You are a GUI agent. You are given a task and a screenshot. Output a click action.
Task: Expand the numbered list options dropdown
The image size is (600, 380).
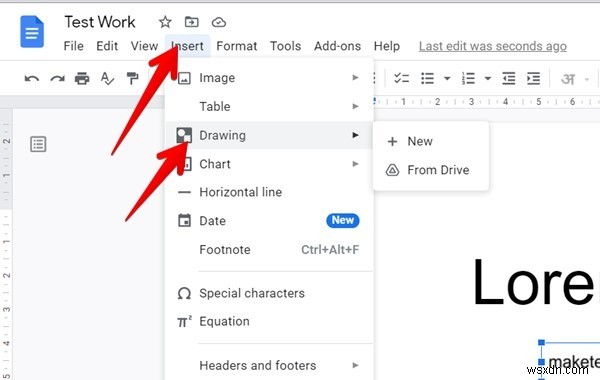click(x=488, y=78)
